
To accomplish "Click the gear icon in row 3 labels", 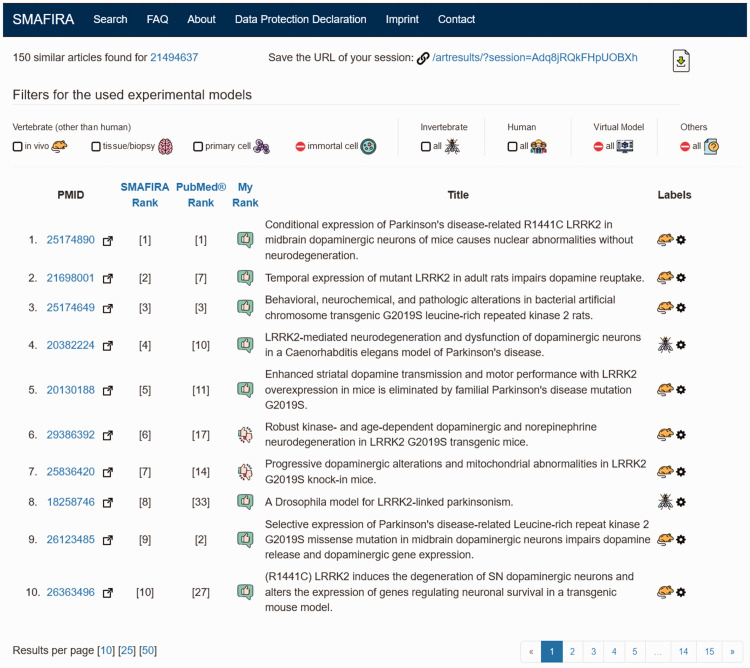I will click(x=681, y=308).
